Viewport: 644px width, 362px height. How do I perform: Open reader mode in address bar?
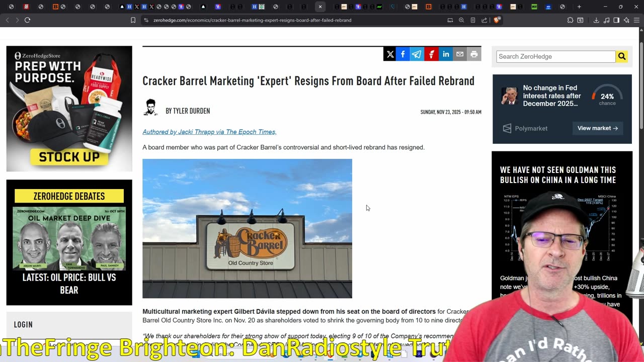[x=473, y=20]
